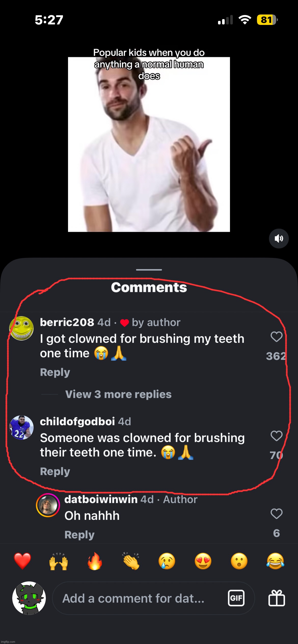Expand View 3 more replies
Image resolution: width=298 pixels, height=644 pixels.
118,394
